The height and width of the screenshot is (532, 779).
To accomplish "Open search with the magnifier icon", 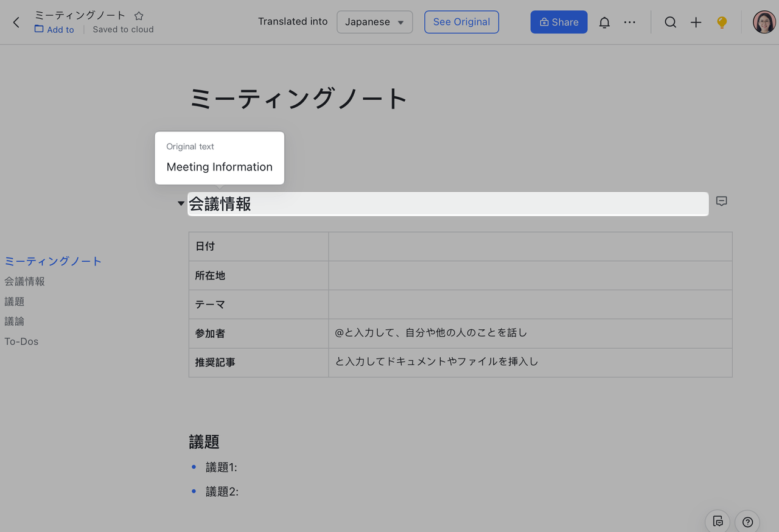I will tap(670, 22).
